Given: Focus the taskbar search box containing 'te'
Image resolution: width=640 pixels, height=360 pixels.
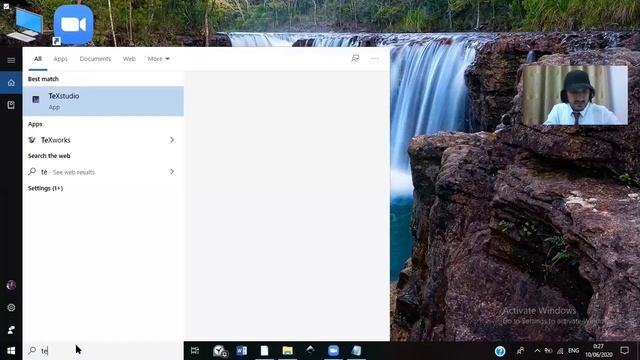Looking at the screenshot, I should tap(103, 351).
